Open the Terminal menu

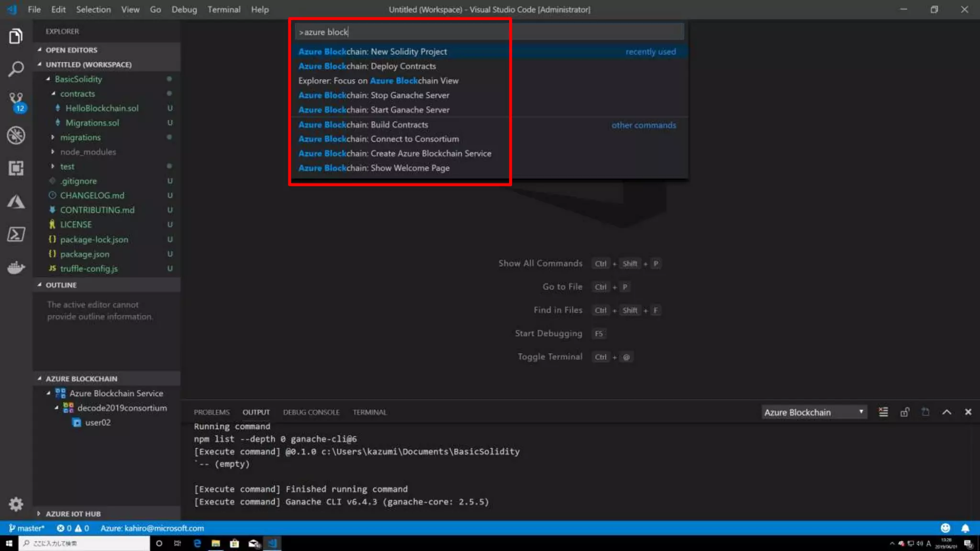223,10
